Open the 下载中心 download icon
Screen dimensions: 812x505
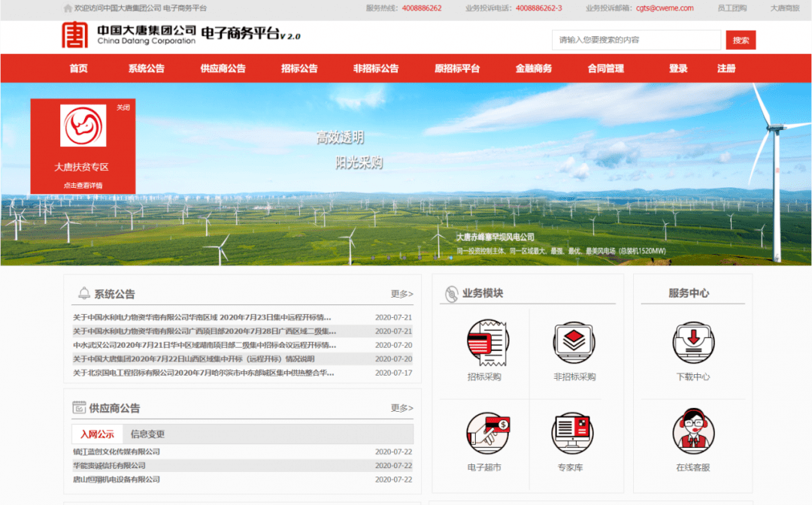click(x=693, y=343)
